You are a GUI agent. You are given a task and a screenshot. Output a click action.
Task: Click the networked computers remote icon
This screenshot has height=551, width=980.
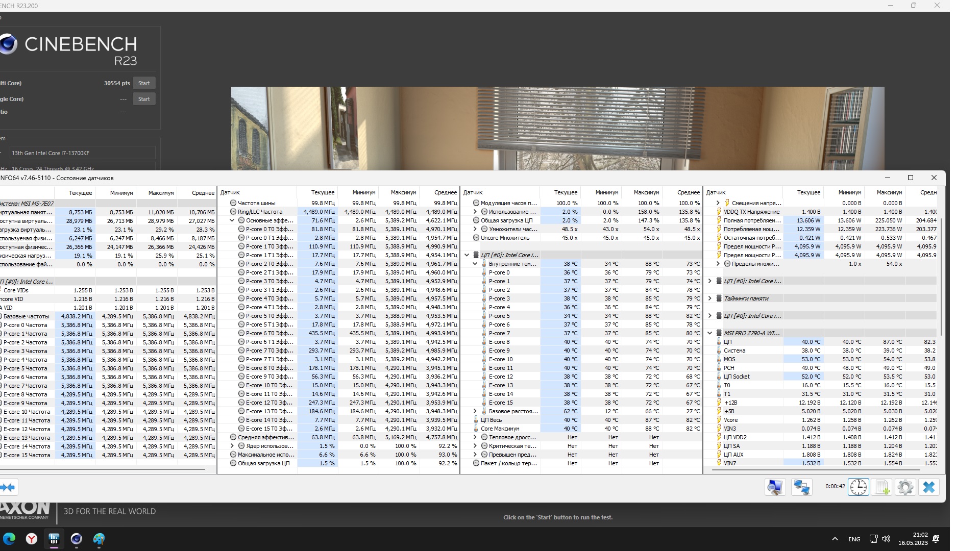801,487
